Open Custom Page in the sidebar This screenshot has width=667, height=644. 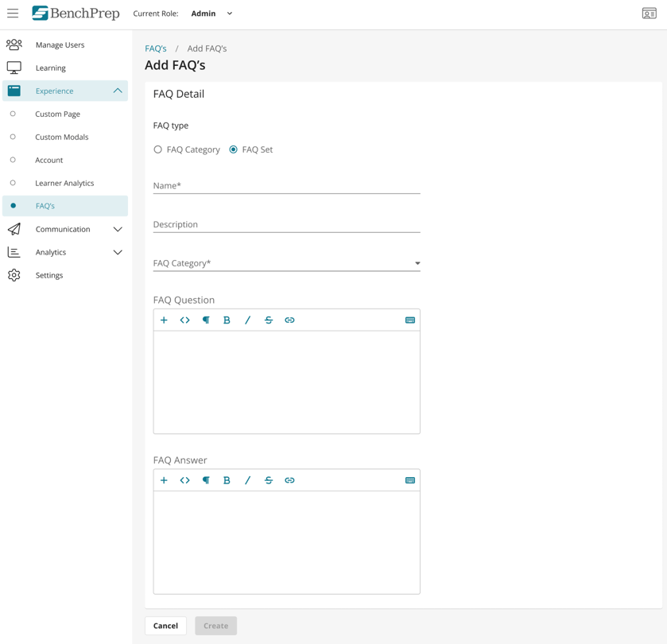click(57, 114)
